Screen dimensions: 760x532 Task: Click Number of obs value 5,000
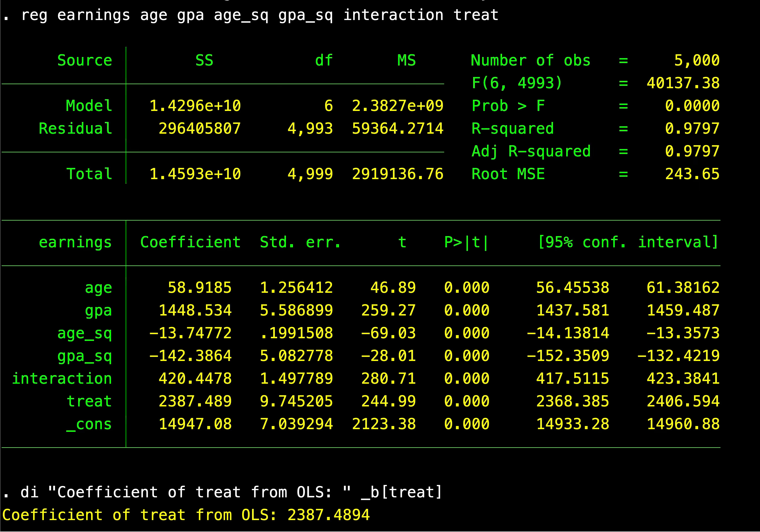click(697, 61)
